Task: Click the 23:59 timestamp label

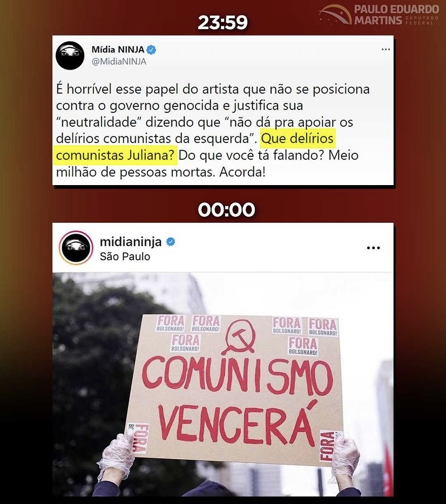Action: [223, 23]
